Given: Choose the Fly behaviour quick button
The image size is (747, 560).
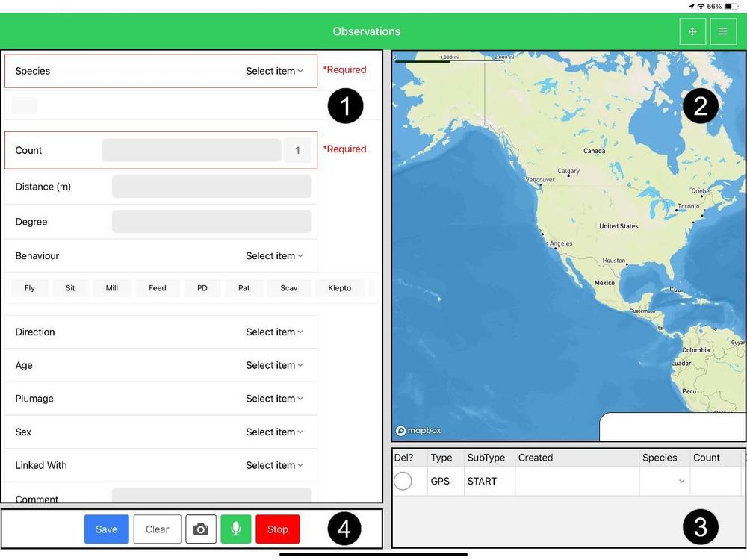Looking at the screenshot, I should 30,288.
